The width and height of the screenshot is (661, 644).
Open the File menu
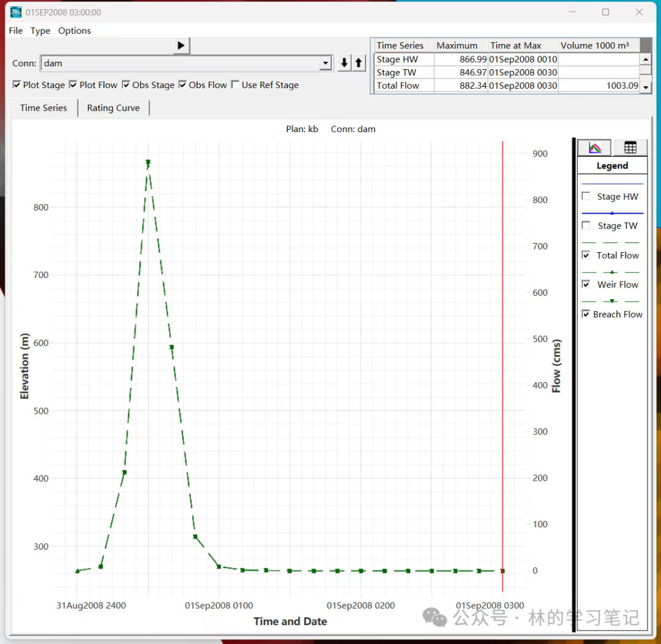[16, 31]
